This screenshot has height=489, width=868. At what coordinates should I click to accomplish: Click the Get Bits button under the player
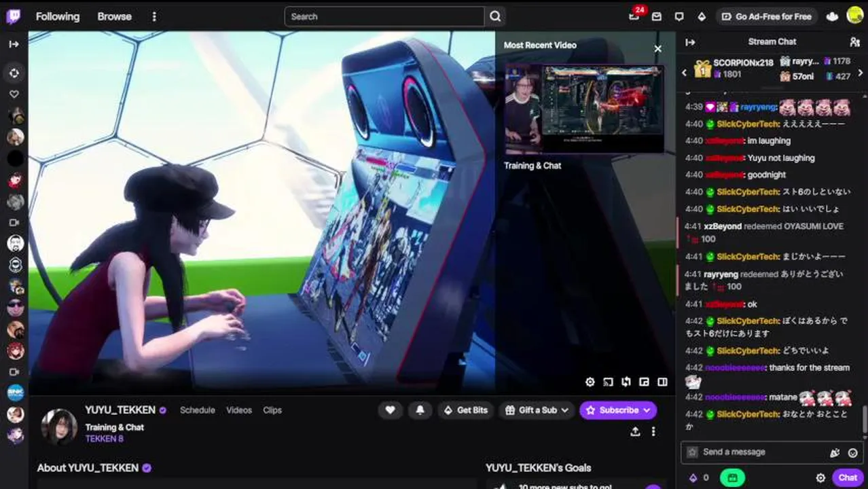pos(465,410)
